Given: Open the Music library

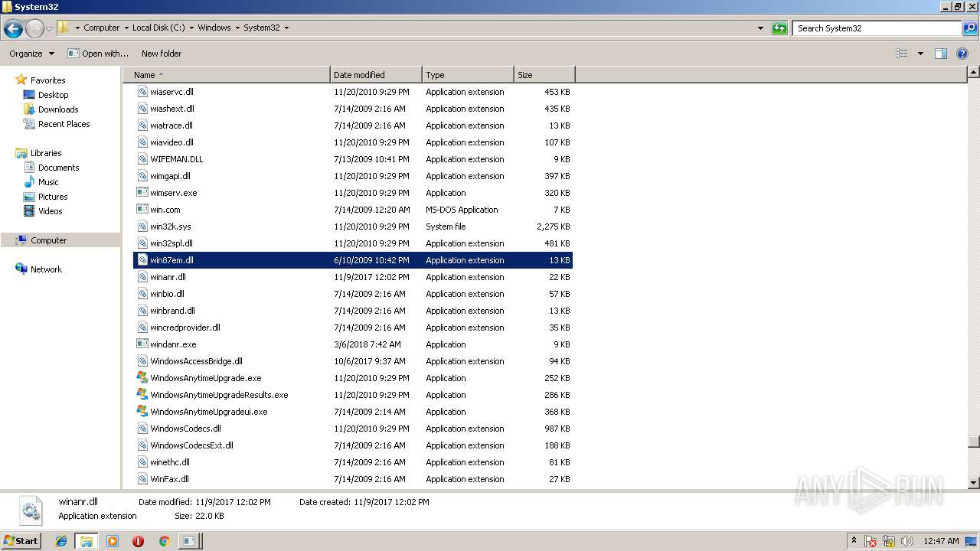Looking at the screenshot, I should pyautogui.click(x=48, y=182).
